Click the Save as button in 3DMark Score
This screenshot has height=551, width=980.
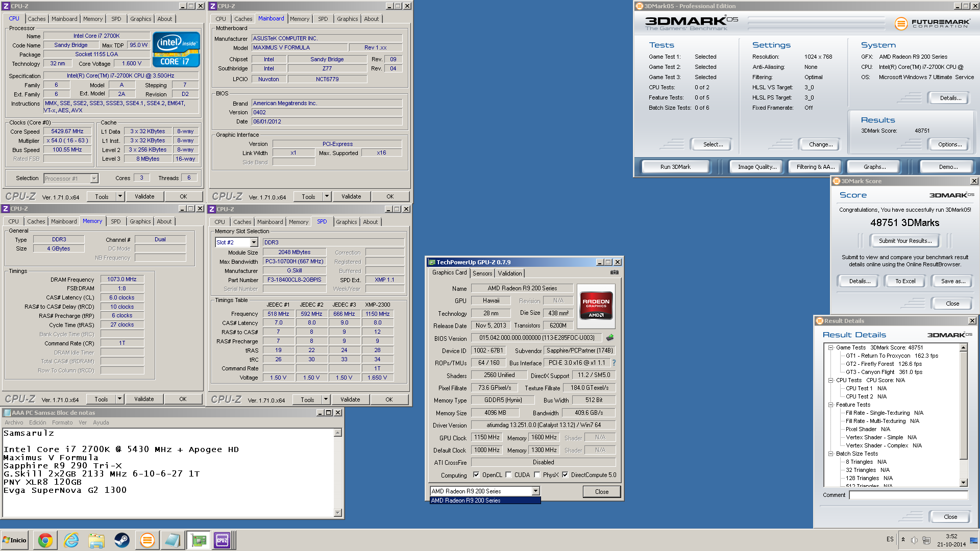(953, 281)
